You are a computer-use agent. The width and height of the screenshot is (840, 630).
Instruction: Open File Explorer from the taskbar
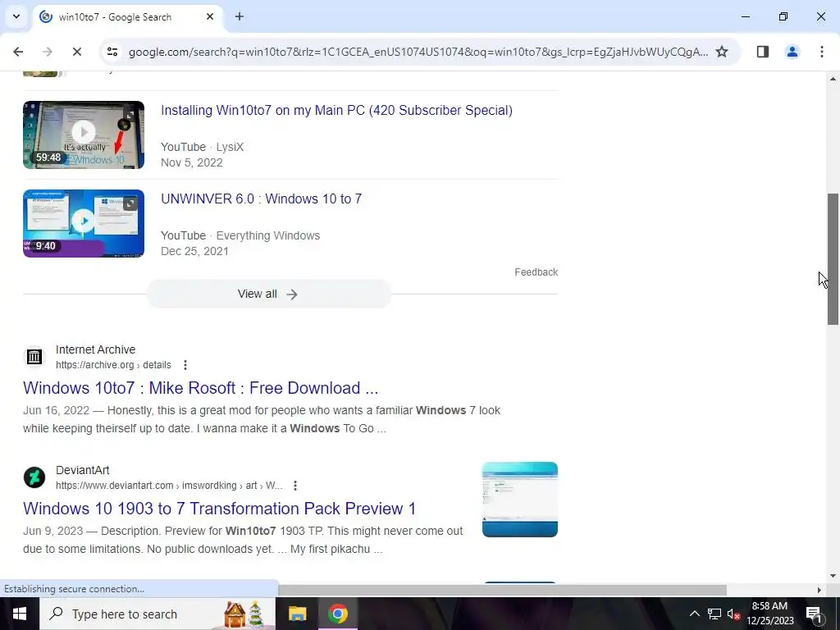point(297,614)
